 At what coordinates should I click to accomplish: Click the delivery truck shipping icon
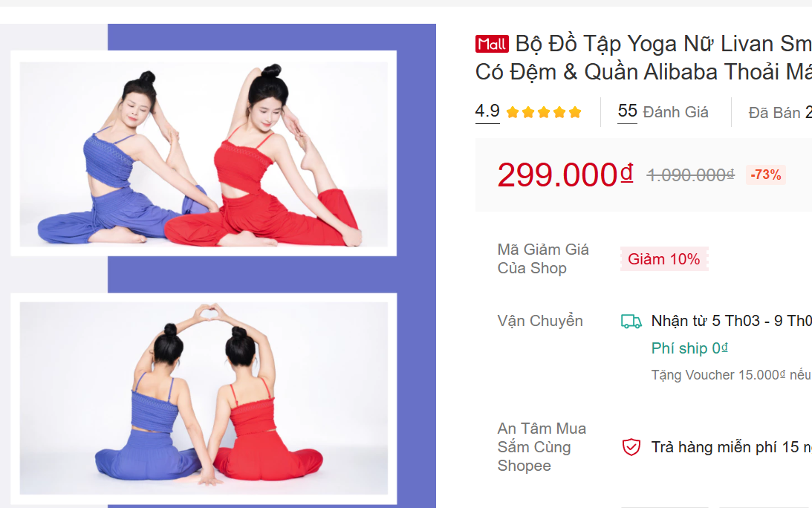(631, 321)
